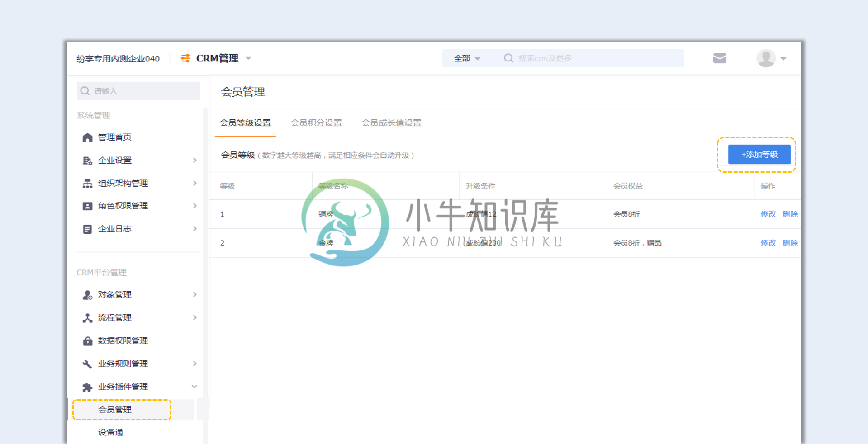Click 修改 for the 铜牌 level
This screenshot has width=868, height=444.
[768, 214]
